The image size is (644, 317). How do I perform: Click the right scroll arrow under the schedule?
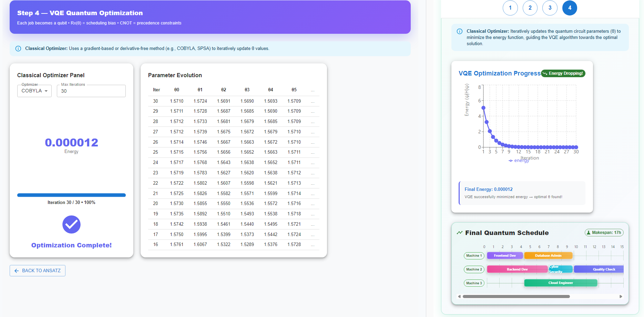[621, 296]
